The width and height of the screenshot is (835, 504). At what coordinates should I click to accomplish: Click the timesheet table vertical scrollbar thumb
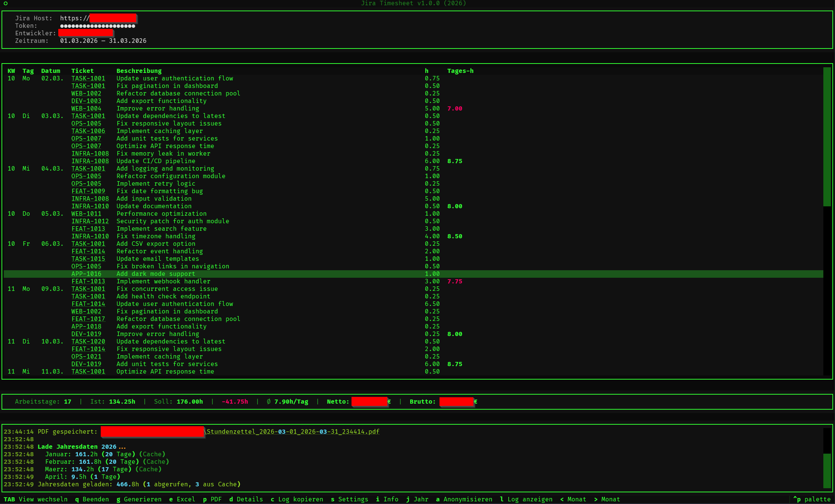pyautogui.click(x=827, y=136)
